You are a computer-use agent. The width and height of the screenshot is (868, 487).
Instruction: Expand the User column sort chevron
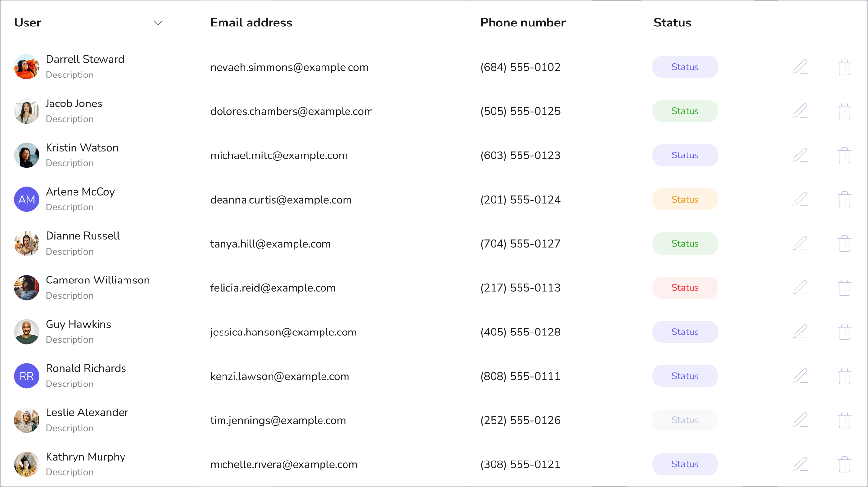(x=158, y=23)
